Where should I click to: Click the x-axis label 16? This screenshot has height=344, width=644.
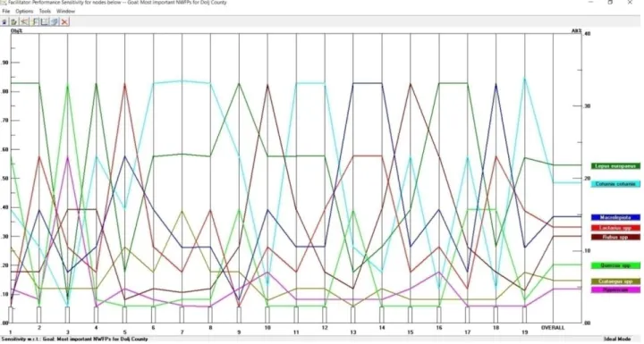click(439, 328)
